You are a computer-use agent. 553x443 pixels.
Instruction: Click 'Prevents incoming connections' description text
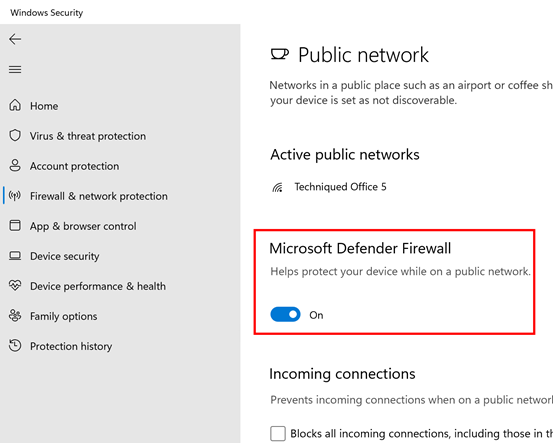click(411, 400)
